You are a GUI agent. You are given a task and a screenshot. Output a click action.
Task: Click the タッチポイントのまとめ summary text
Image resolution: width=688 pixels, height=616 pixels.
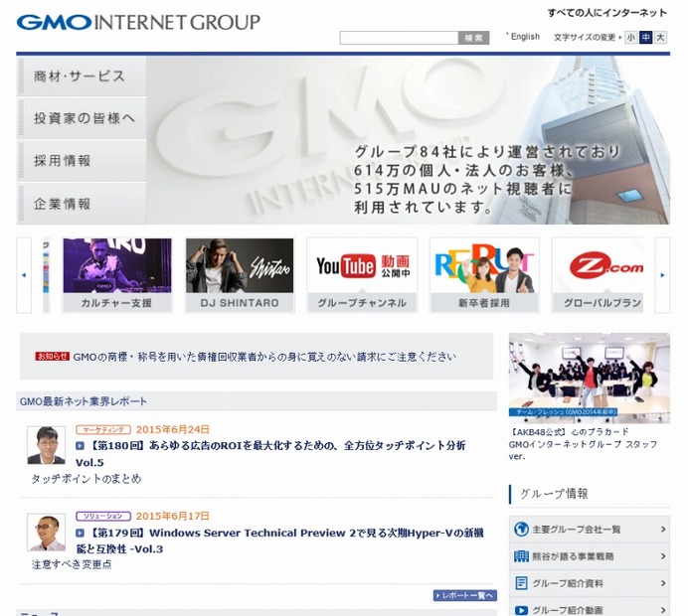[x=86, y=479]
